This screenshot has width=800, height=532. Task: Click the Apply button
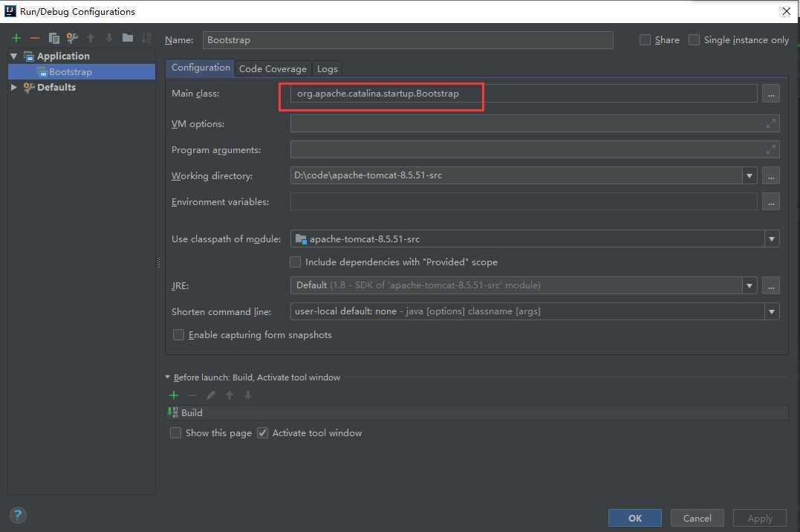760,518
